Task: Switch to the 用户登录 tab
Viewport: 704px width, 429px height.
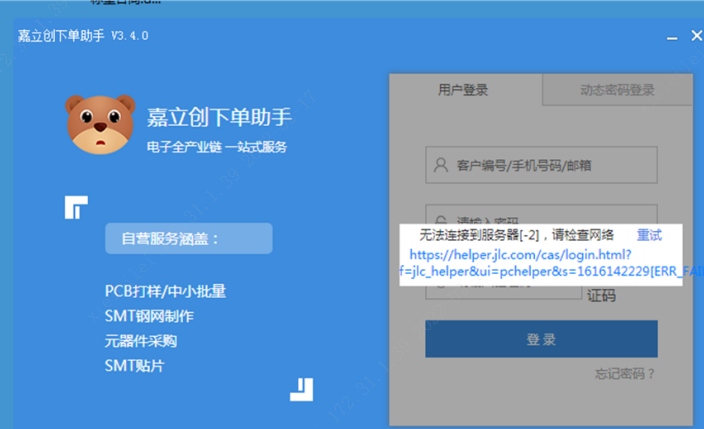Action: [463, 90]
